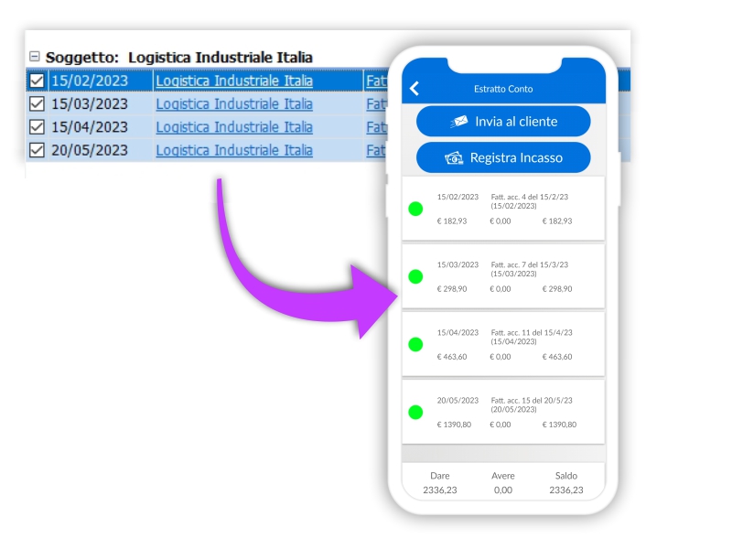Select the 15/04/2023 date cell in table
Image resolution: width=732 pixels, height=560 pixels.
90,127
